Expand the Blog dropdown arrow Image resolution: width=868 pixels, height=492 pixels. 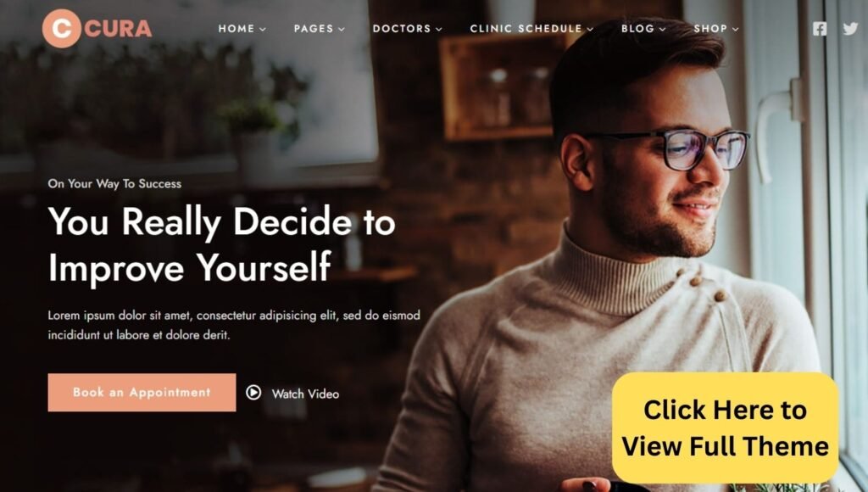[663, 30]
